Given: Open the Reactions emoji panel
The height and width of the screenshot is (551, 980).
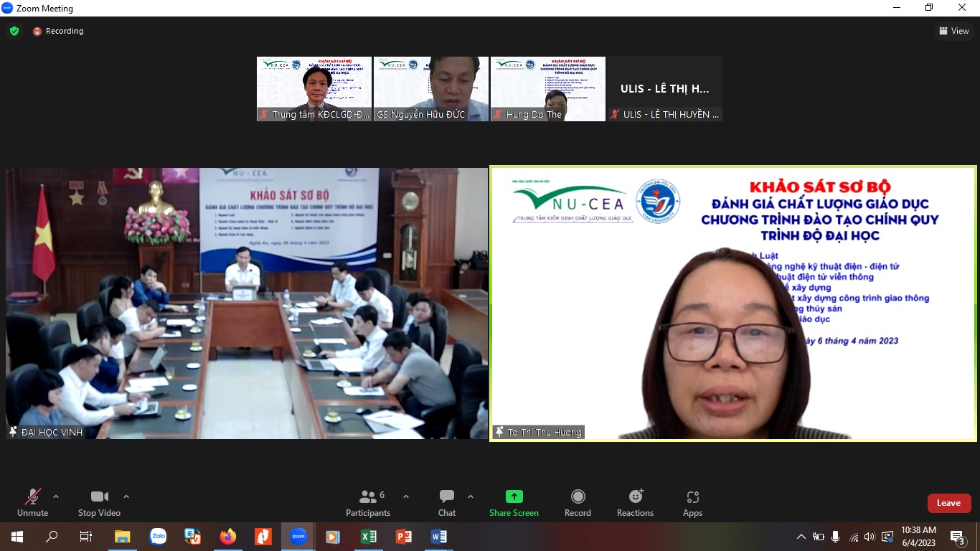Looking at the screenshot, I should click(635, 502).
